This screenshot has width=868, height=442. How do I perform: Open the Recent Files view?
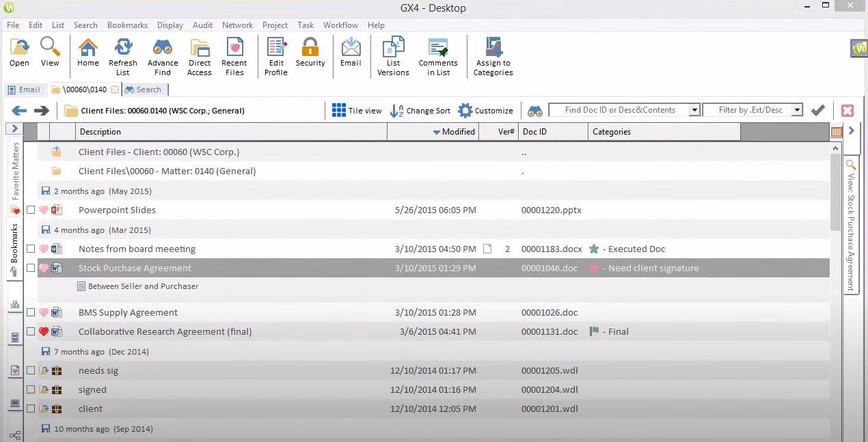coord(234,56)
